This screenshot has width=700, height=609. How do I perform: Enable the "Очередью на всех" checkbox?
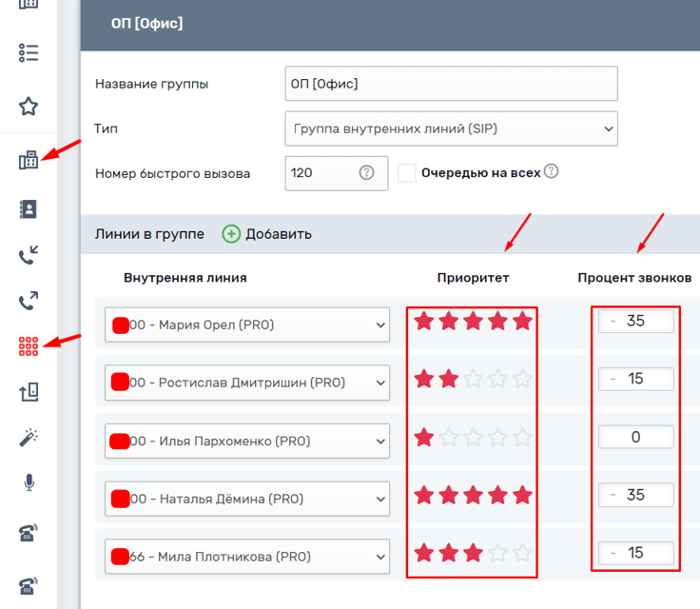(407, 173)
